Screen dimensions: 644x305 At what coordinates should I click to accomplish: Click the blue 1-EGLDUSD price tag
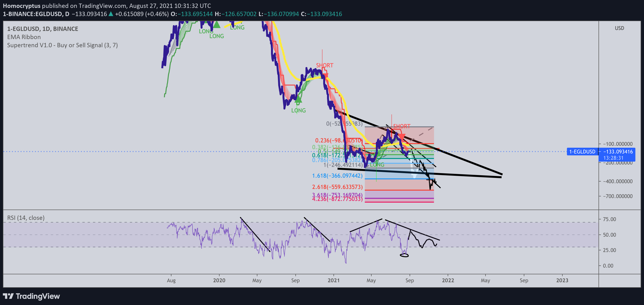(x=582, y=152)
